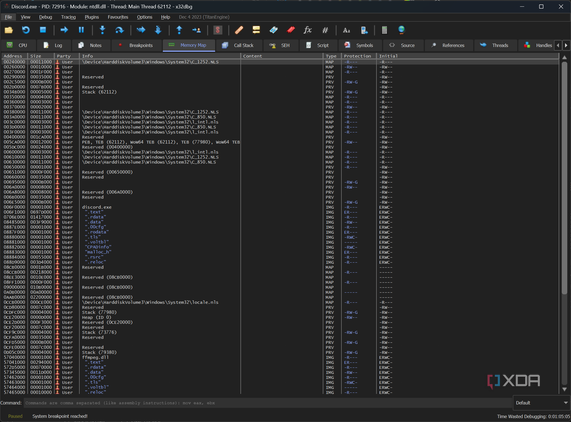Switch to the CPU tab
The width and height of the screenshot is (571, 422).
pyautogui.click(x=18, y=45)
